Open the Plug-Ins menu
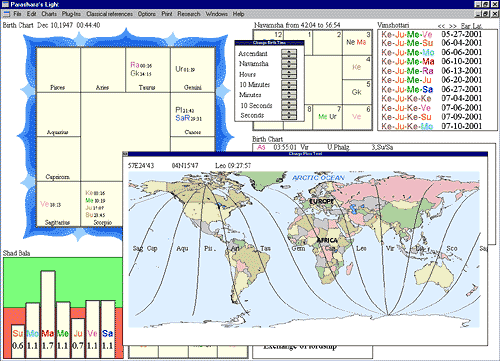The width and height of the screenshot is (500, 361). pos(71,14)
